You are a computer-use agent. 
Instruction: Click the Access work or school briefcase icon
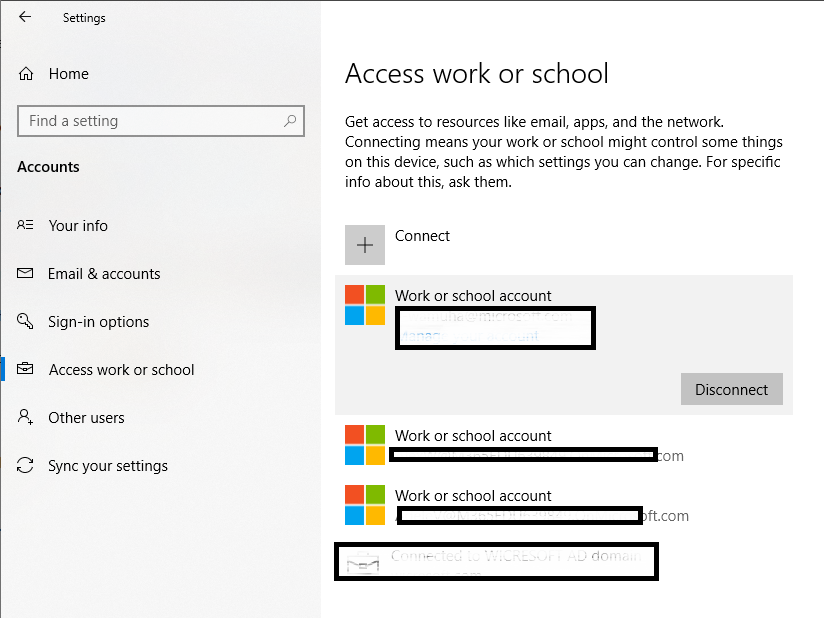tap(25, 369)
